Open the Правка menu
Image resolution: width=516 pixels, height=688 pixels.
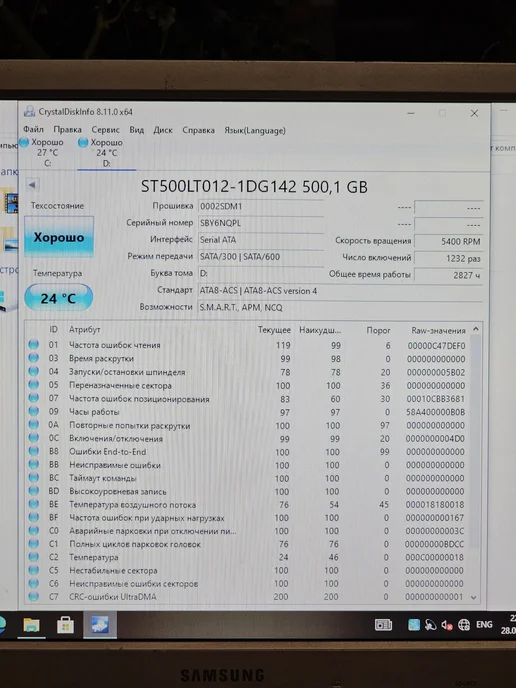click(67, 129)
